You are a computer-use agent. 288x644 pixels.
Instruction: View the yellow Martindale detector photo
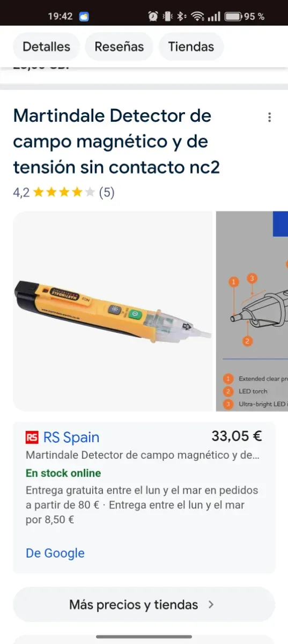pos(113,311)
